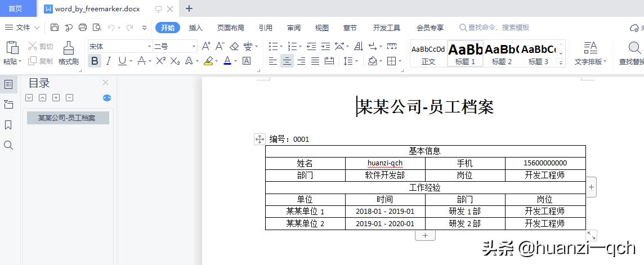Click the Save icon in quick access toolbar
Image resolution: width=644 pixels, height=265 pixels.
54,28
